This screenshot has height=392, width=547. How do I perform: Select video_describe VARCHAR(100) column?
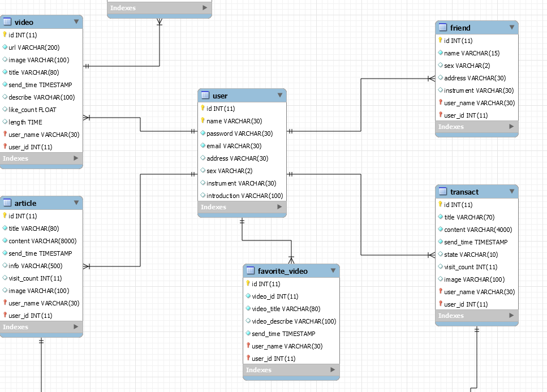pyautogui.click(x=291, y=321)
